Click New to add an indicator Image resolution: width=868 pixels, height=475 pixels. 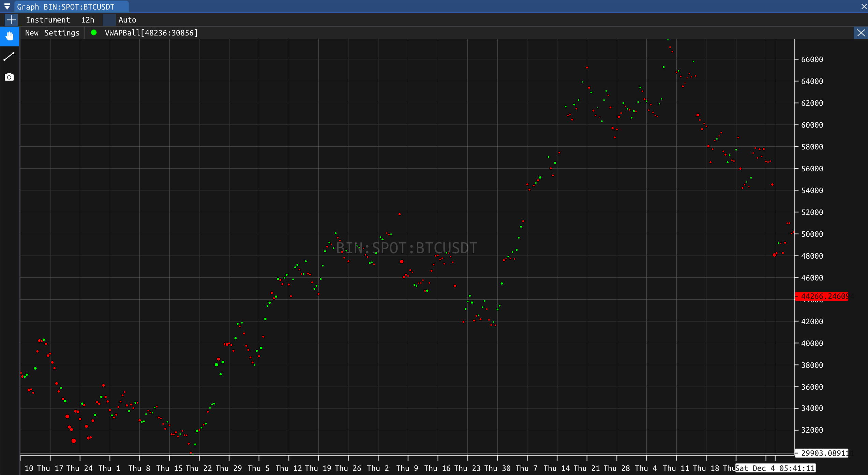point(32,33)
